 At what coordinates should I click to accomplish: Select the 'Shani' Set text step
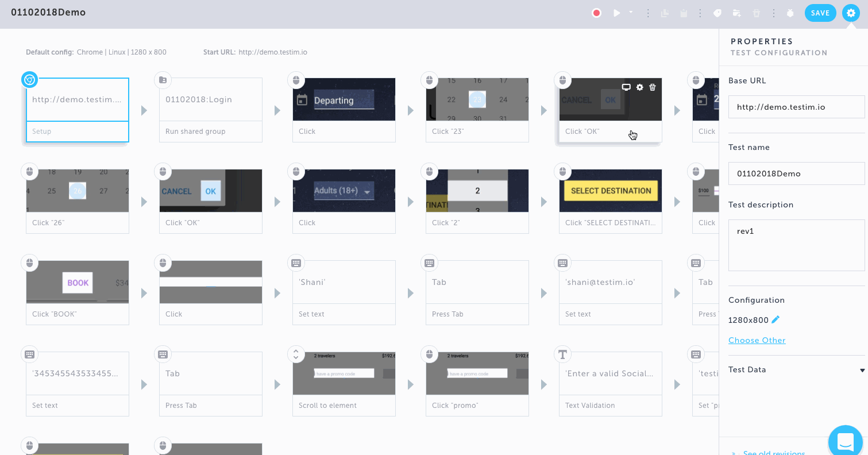pos(344,293)
